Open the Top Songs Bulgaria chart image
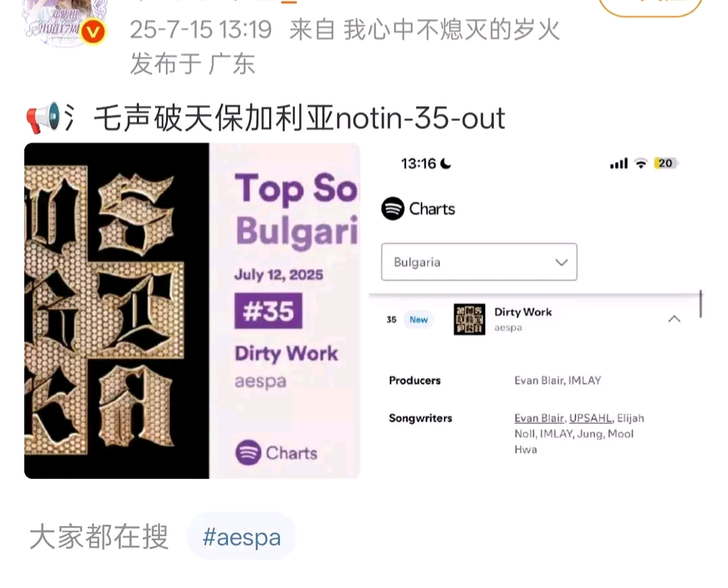Screen dimensions: 728x588 [192, 310]
